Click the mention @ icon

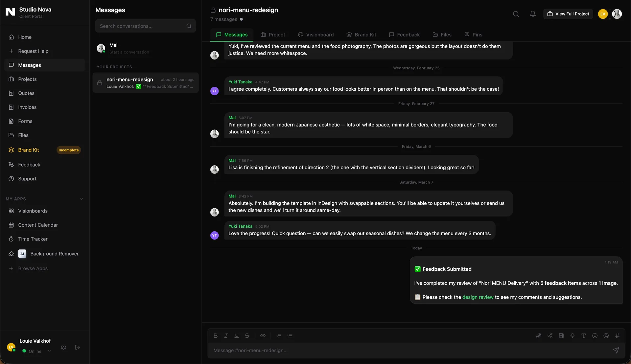pos(606,336)
